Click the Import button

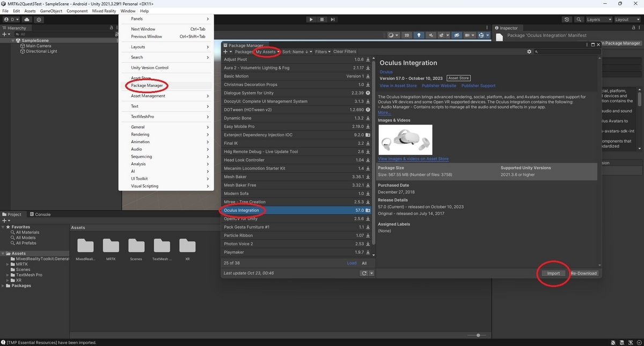pyautogui.click(x=553, y=273)
